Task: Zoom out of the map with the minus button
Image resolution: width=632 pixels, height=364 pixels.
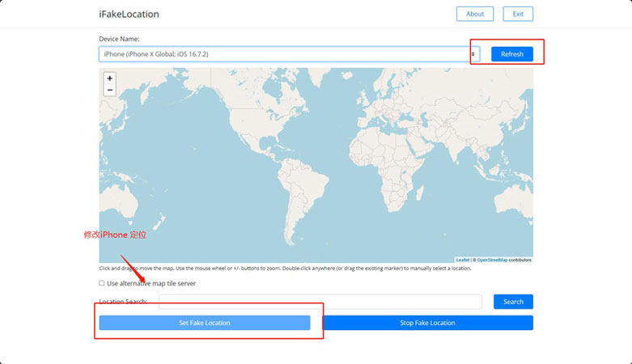Action: (110, 90)
